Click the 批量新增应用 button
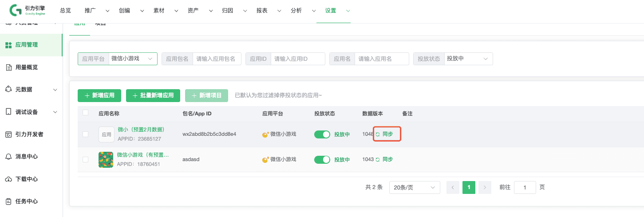 (153, 95)
